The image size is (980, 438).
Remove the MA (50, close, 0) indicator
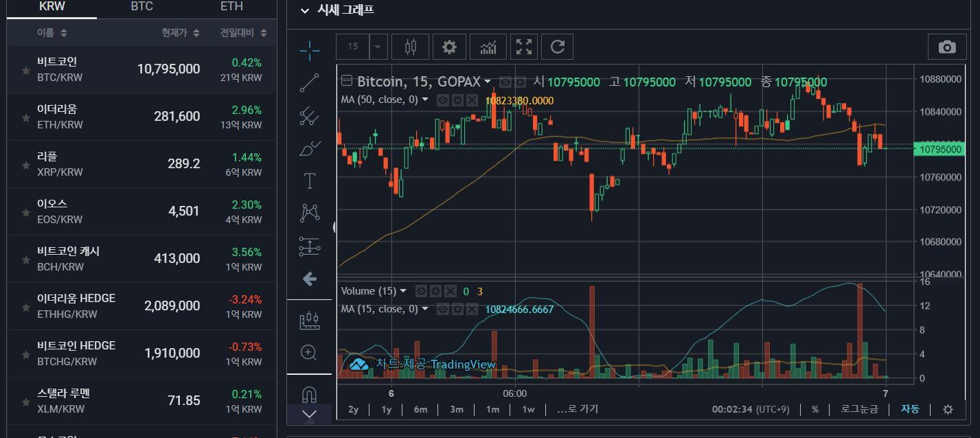coord(472,100)
